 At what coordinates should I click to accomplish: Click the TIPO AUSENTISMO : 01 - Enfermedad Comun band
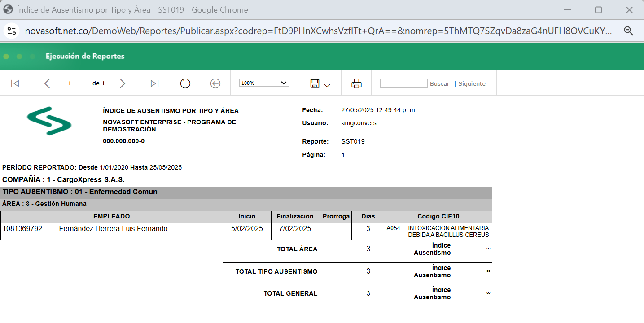coord(246,192)
